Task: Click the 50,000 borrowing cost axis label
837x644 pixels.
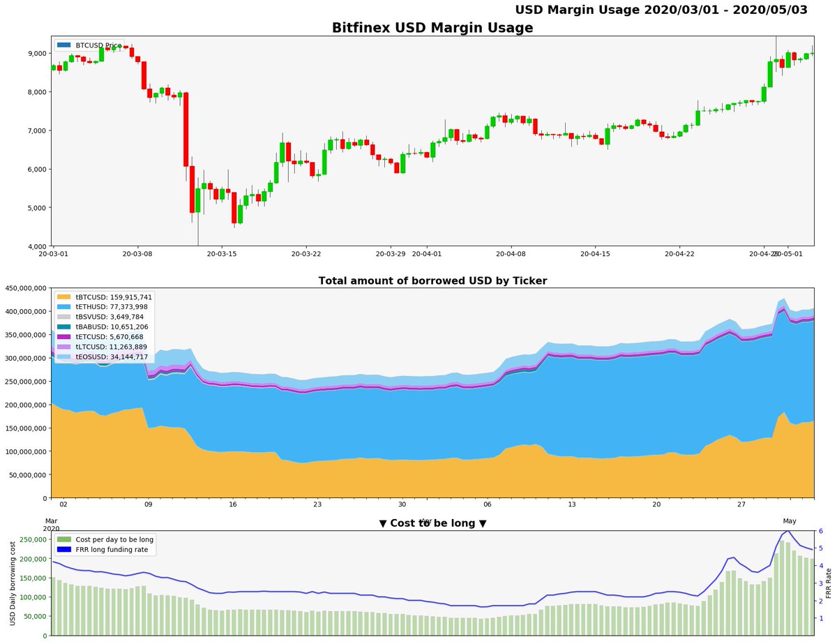Action: pos(33,617)
